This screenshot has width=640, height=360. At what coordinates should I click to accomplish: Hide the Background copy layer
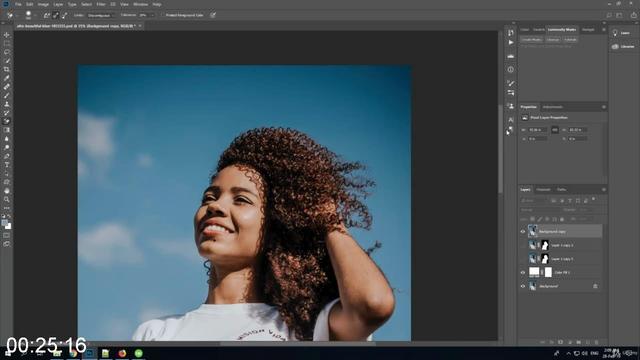tap(523, 231)
